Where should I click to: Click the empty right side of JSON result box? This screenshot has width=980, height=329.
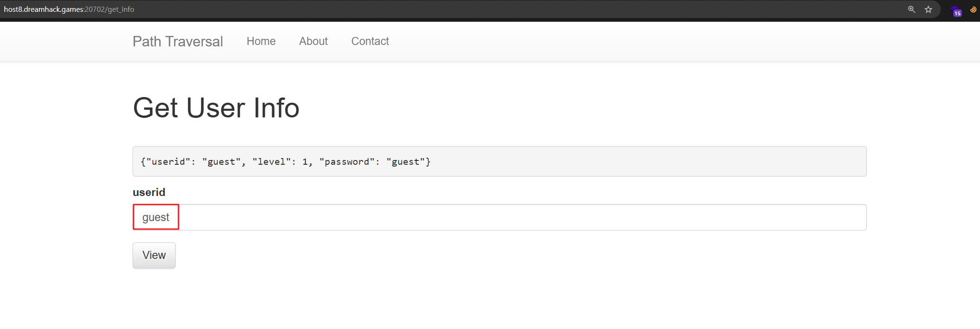(663, 162)
